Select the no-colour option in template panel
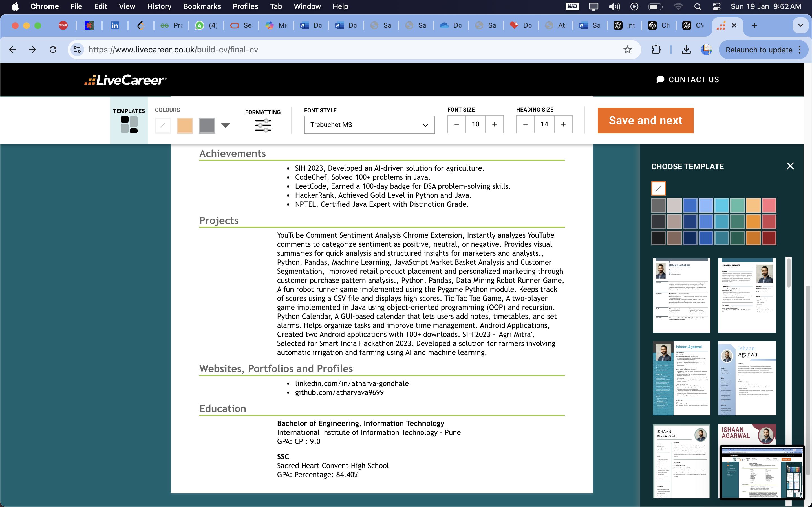The height and width of the screenshot is (507, 812). (658, 188)
